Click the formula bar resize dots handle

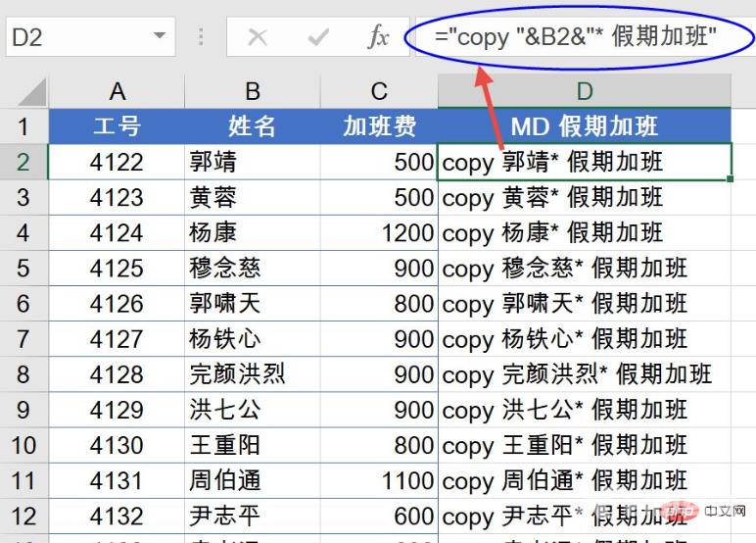[201, 37]
